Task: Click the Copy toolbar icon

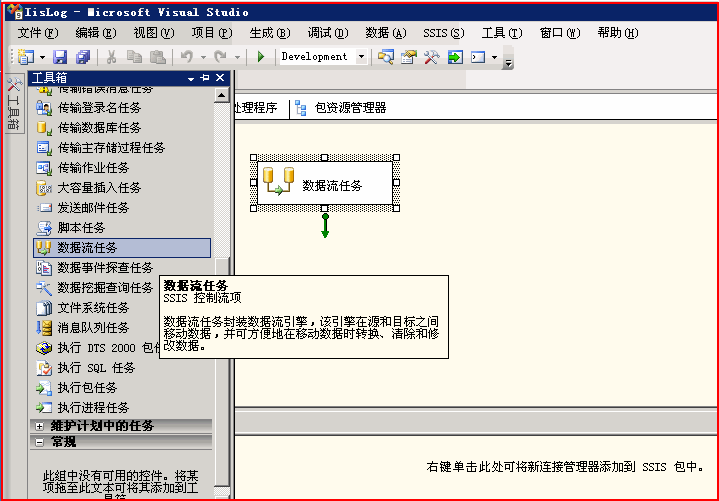Action: [x=134, y=57]
